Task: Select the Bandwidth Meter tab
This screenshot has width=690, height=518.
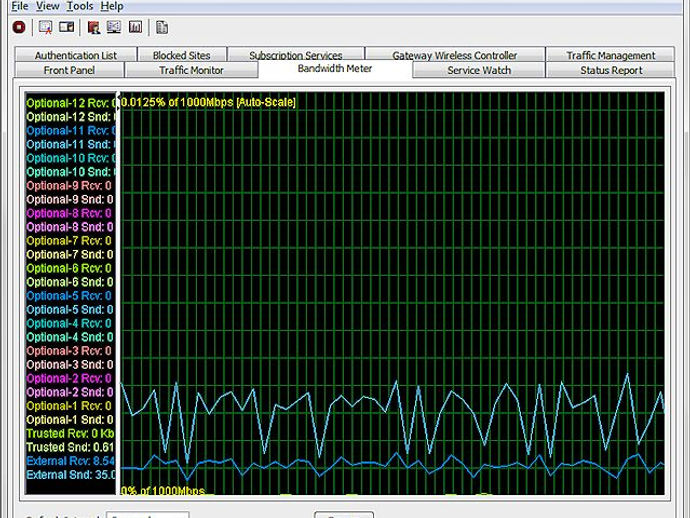Action: pos(335,69)
